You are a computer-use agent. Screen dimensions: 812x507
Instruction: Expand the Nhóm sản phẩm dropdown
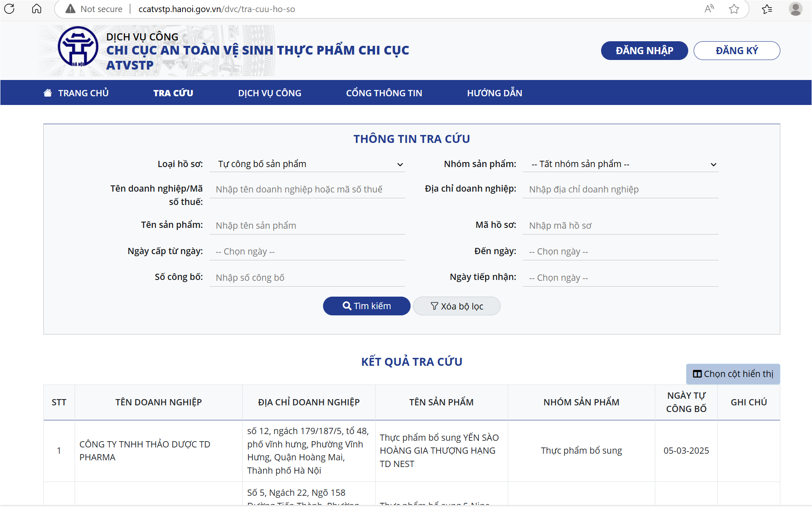(621, 164)
